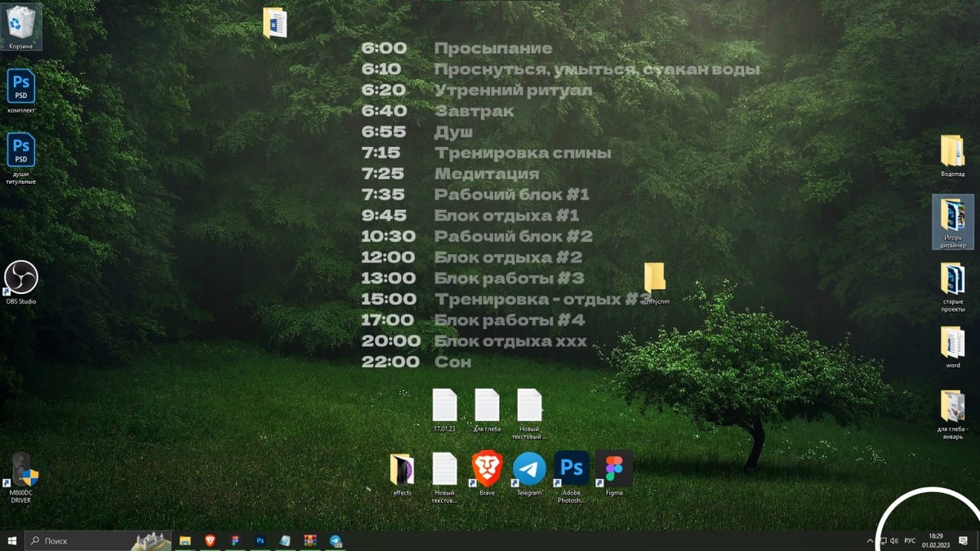Launch the Figma desktop shortcut
This screenshot has height=551, width=980.
(x=614, y=473)
